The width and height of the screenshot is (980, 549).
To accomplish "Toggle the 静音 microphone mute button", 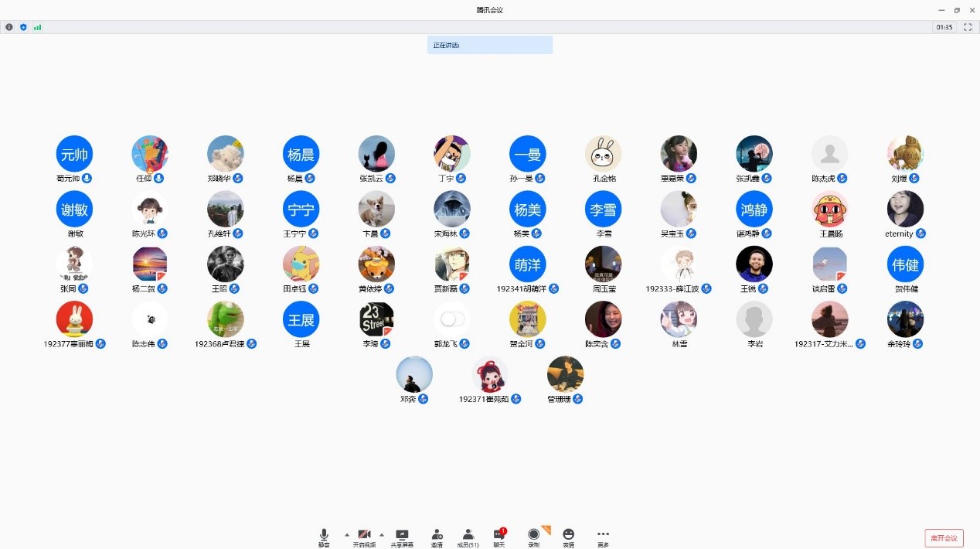I will (324, 535).
